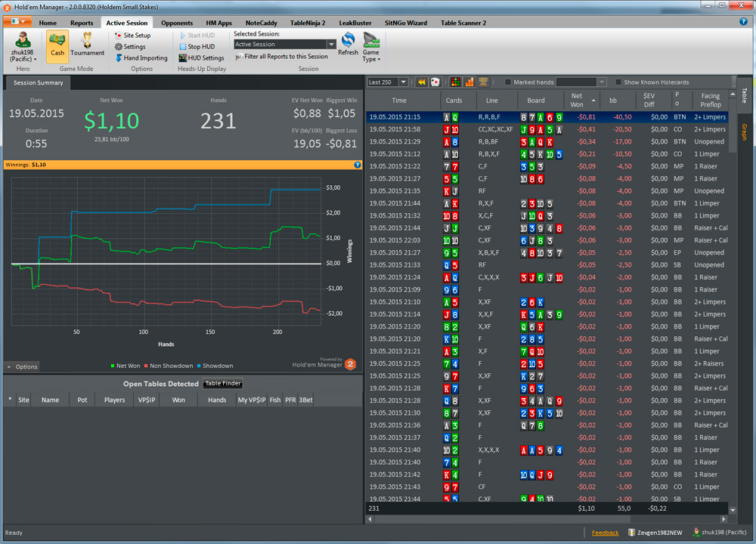Open the TableNinja 2 tab
The image size is (756, 544).
click(308, 23)
